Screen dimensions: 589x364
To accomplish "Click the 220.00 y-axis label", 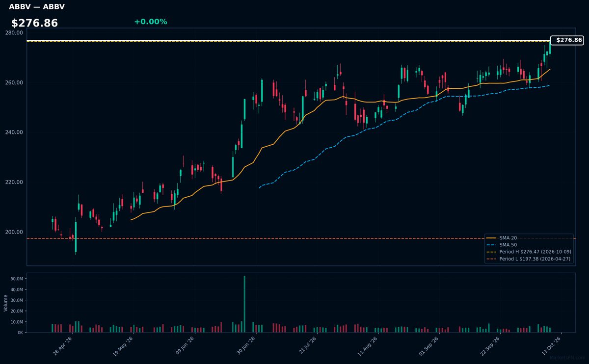I will coord(14,182).
